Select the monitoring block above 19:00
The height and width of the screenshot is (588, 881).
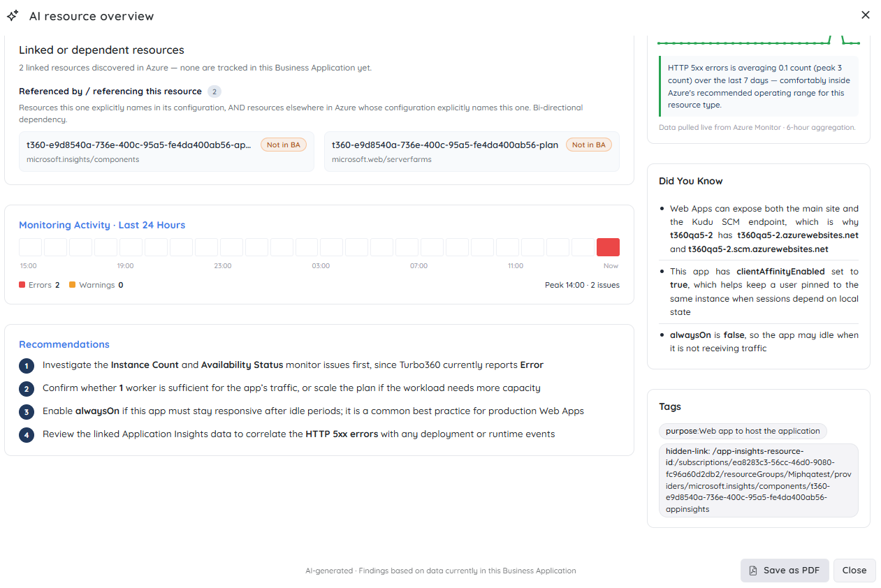pos(131,247)
